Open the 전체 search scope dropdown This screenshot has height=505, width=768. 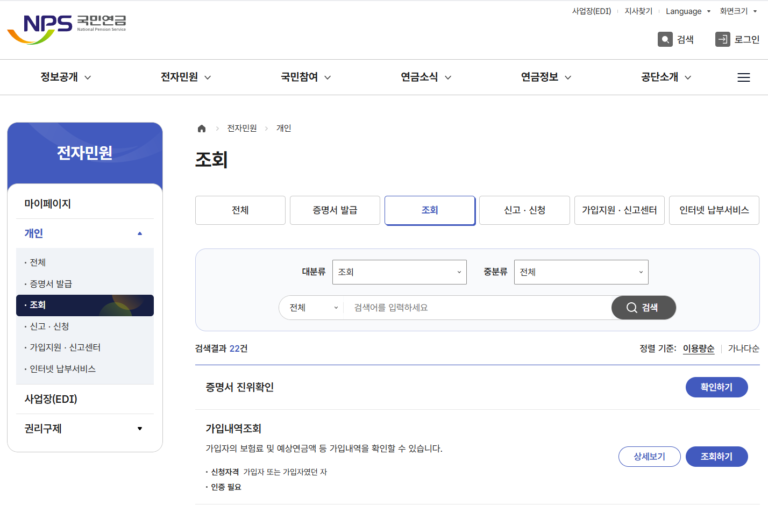[313, 308]
